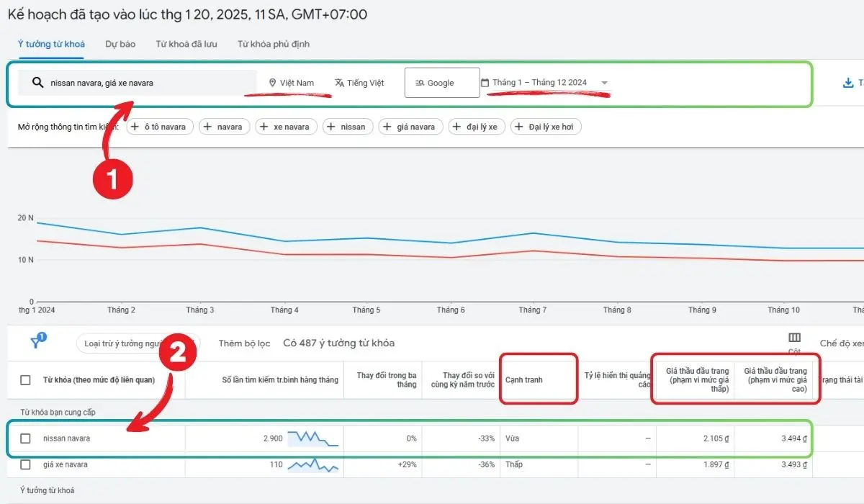
Task: Tick the 'giá xe navara' row checkbox
Action: (26, 464)
